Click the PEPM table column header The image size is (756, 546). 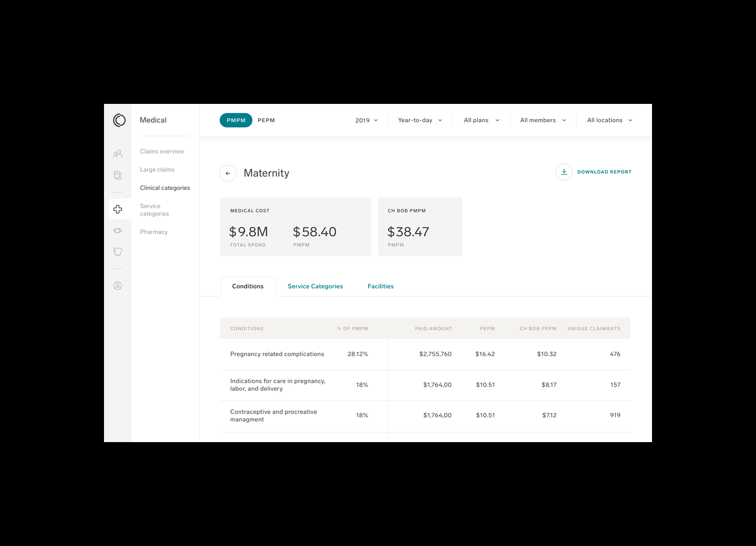click(487, 329)
